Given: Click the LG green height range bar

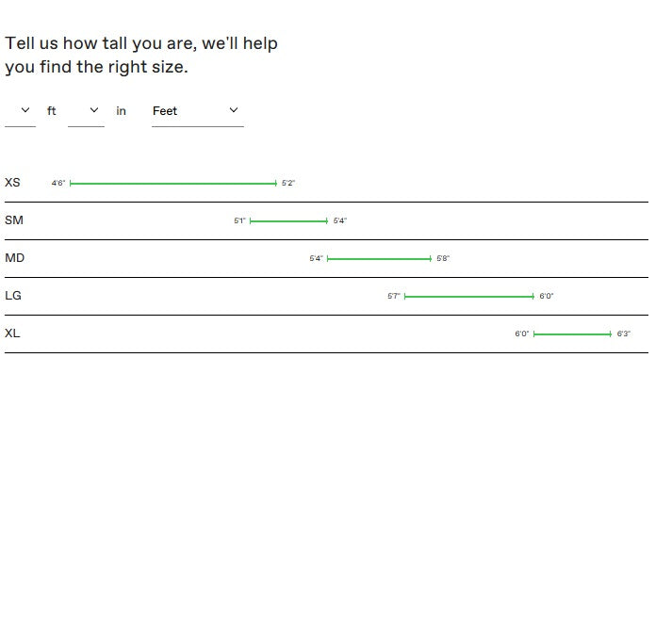Looking at the screenshot, I should [x=468, y=297].
